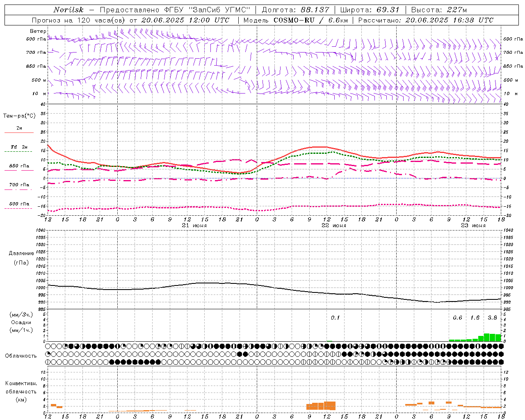Click the '0.6' precipitation value

click(x=457, y=318)
